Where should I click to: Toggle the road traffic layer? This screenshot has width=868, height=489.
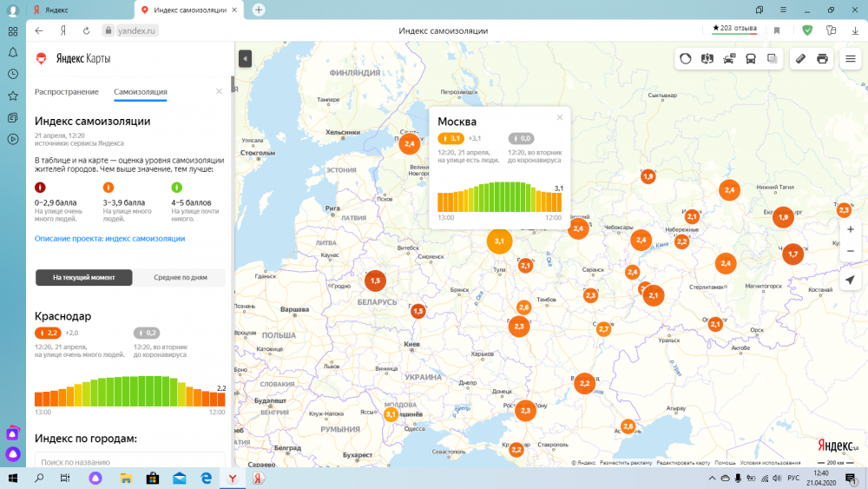[729, 59]
